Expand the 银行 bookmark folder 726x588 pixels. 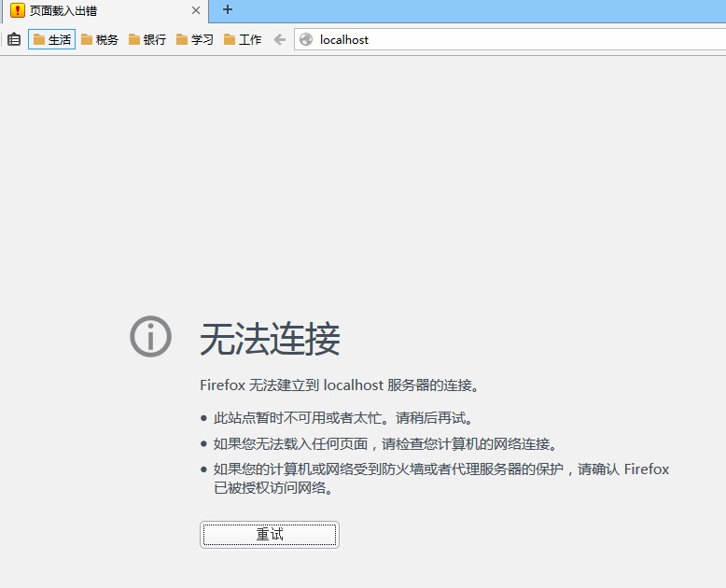pyautogui.click(x=147, y=39)
